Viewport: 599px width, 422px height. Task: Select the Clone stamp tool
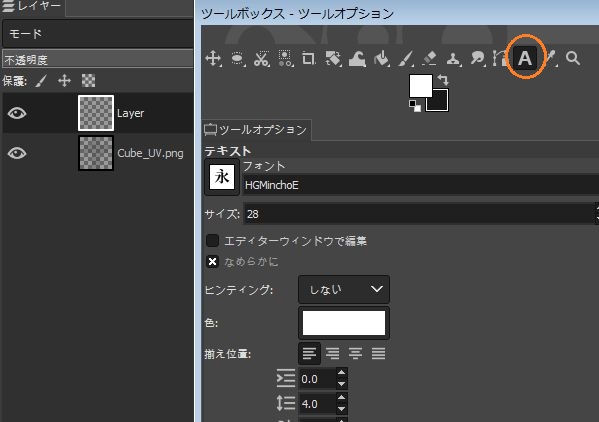coord(453,59)
